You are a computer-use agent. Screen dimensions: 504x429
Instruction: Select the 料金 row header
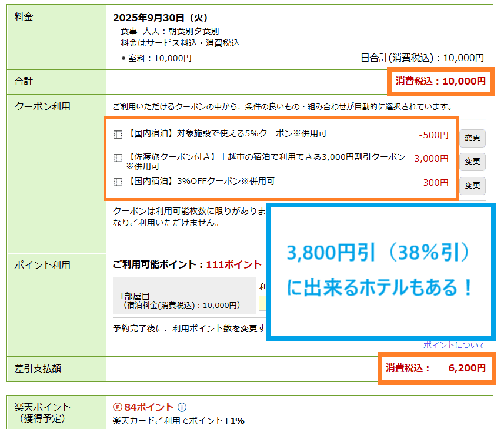click(24, 17)
